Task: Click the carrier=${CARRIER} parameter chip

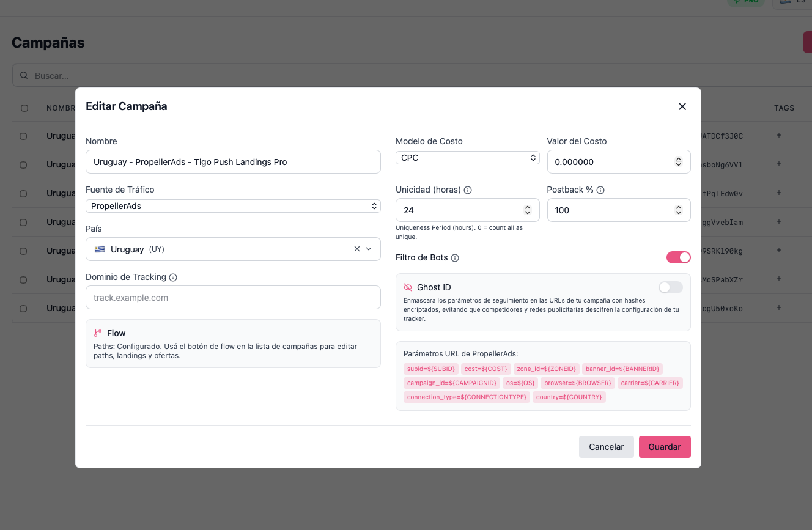Action: pyautogui.click(x=650, y=383)
